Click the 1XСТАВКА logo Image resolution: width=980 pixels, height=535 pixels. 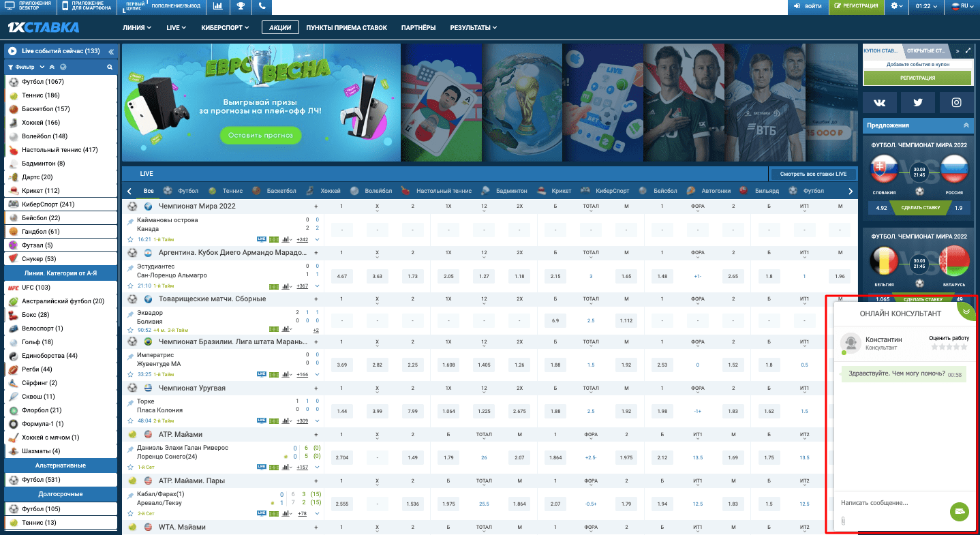pos(43,28)
